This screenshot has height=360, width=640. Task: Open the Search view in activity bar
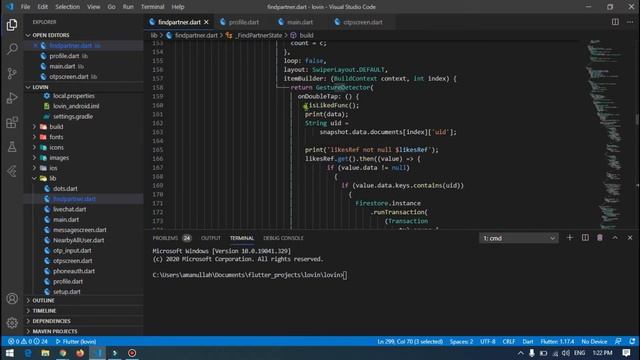(x=12, y=49)
